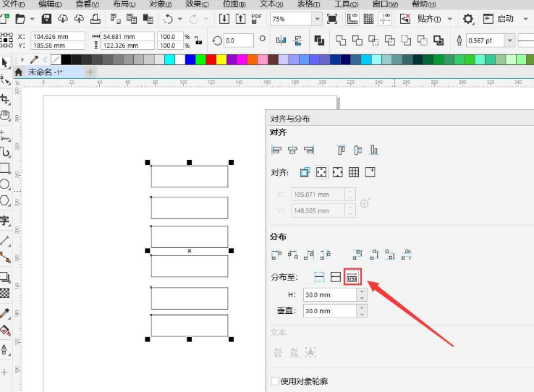This screenshot has height=392, width=534.
Task: Select the Polygon tool in toolbox
Action: (x=4, y=201)
